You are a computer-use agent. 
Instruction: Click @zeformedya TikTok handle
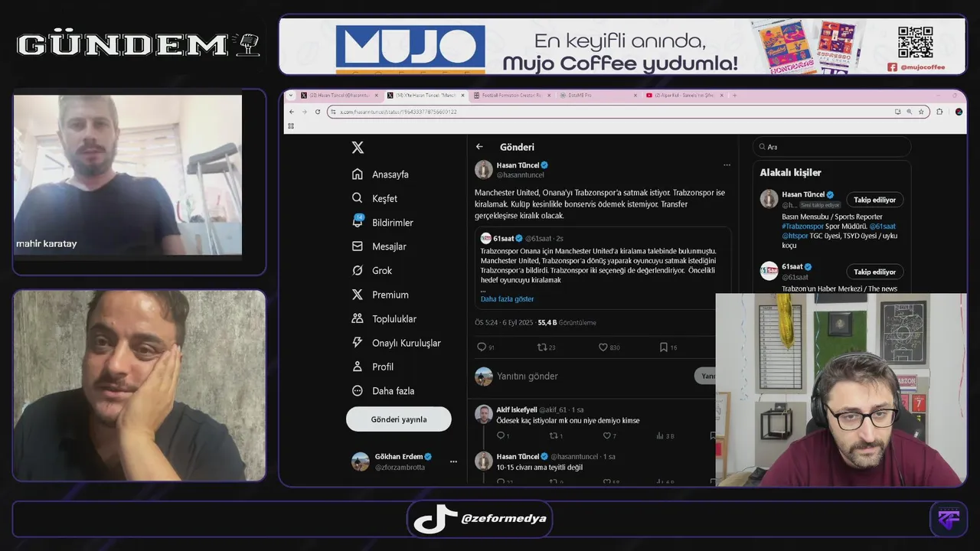coord(504,519)
